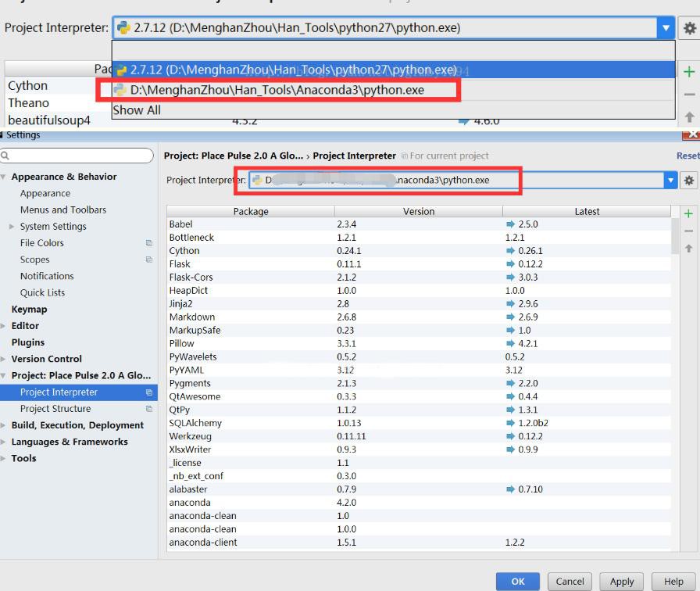The image size is (700, 591).
Task: Open gear icon beside Anaconda3 interpreter field
Action: 689,181
